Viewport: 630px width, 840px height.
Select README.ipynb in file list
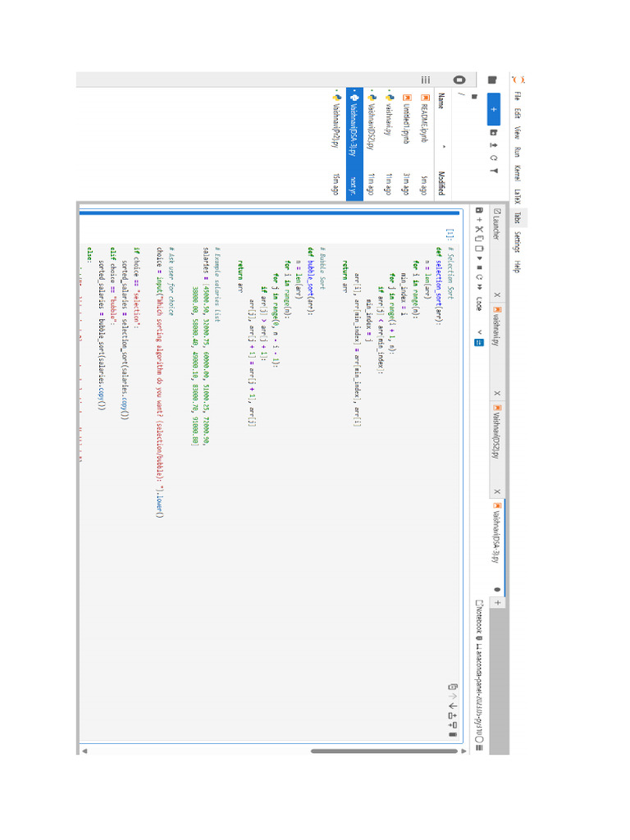coord(424,145)
